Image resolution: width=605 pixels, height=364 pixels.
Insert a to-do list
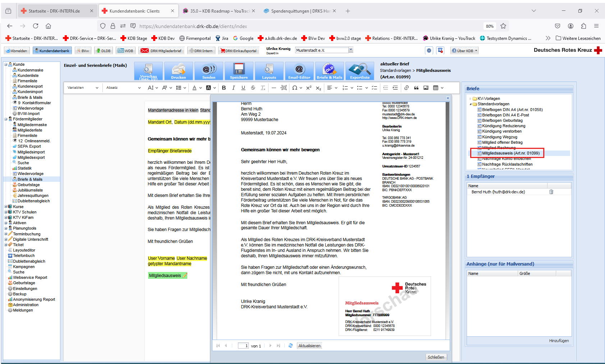click(x=375, y=88)
